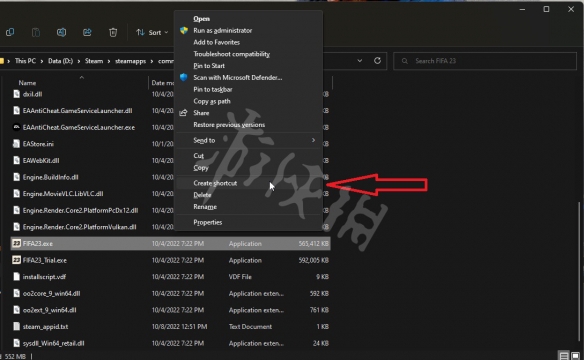Click the Share toolbar icon
584x360 pixels.
click(87, 32)
